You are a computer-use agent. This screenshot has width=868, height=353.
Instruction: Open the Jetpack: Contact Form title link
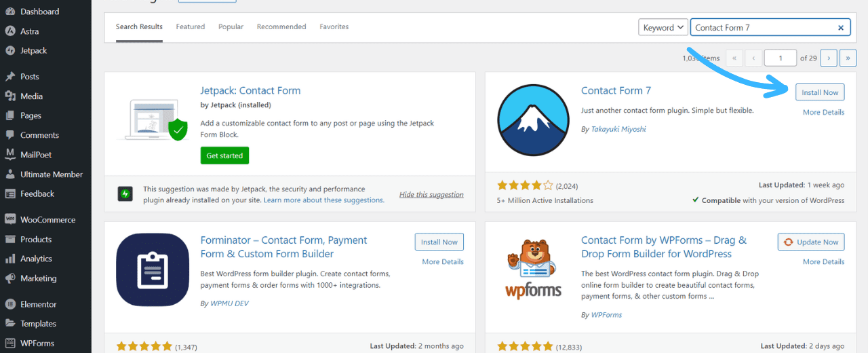[x=250, y=90]
